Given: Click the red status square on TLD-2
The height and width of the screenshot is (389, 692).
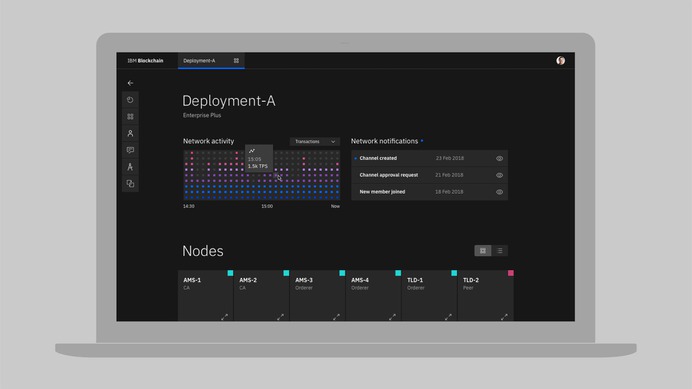Looking at the screenshot, I should click(511, 273).
